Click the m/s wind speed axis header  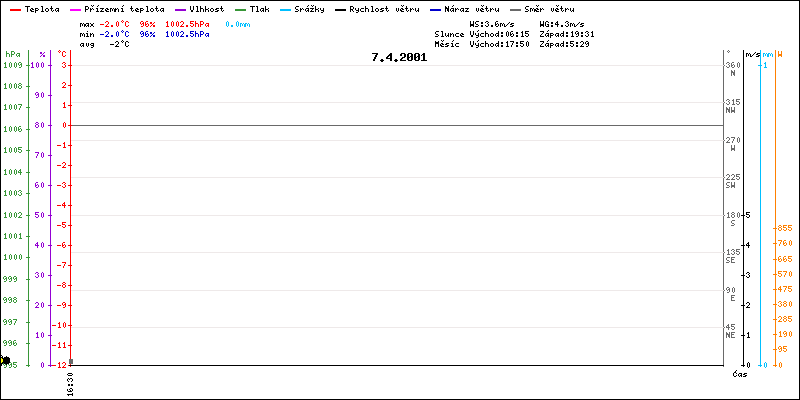click(752, 54)
